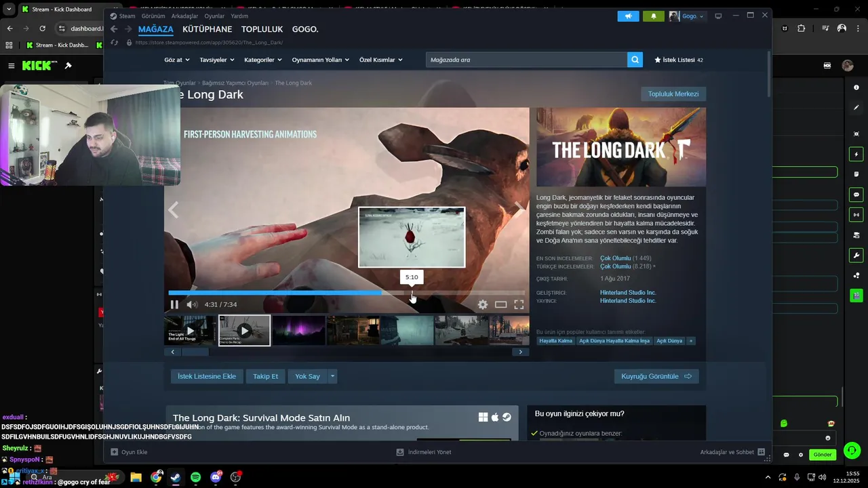Select Hayatta Kalma tag

tap(556, 341)
